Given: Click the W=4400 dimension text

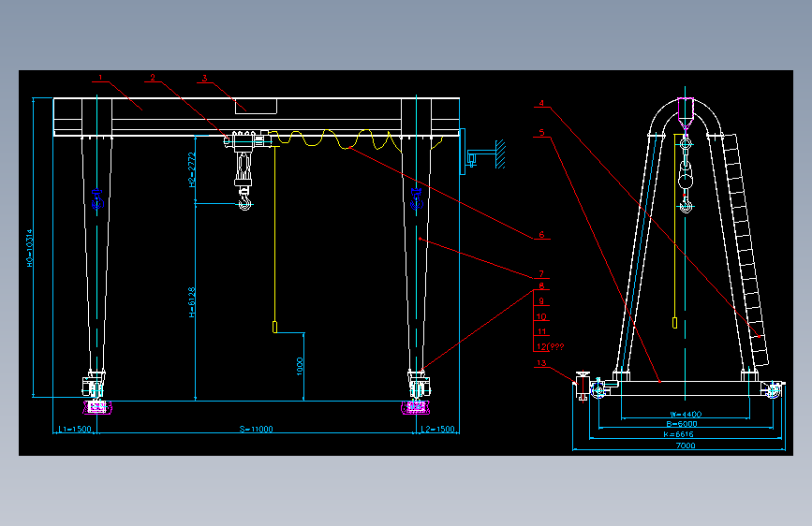Looking at the screenshot, I should [x=686, y=415].
